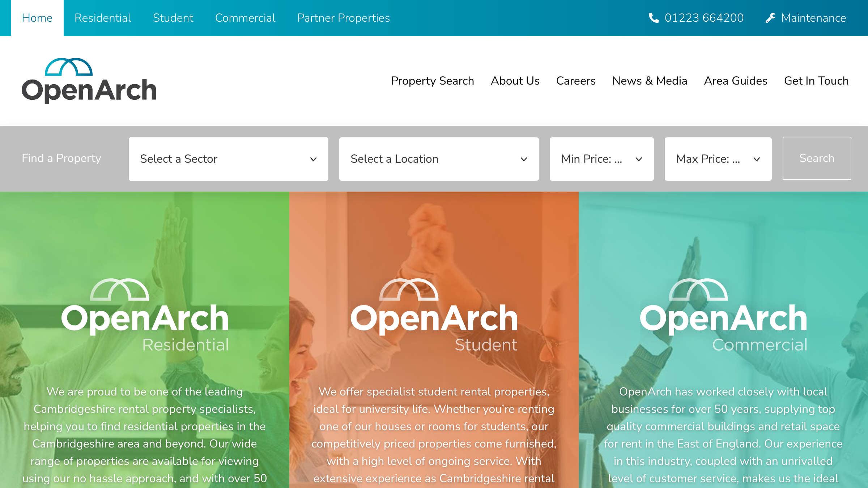
Task: Call 01223 664200 phone link
Action: pyautogui.click(x=696, y=18)
